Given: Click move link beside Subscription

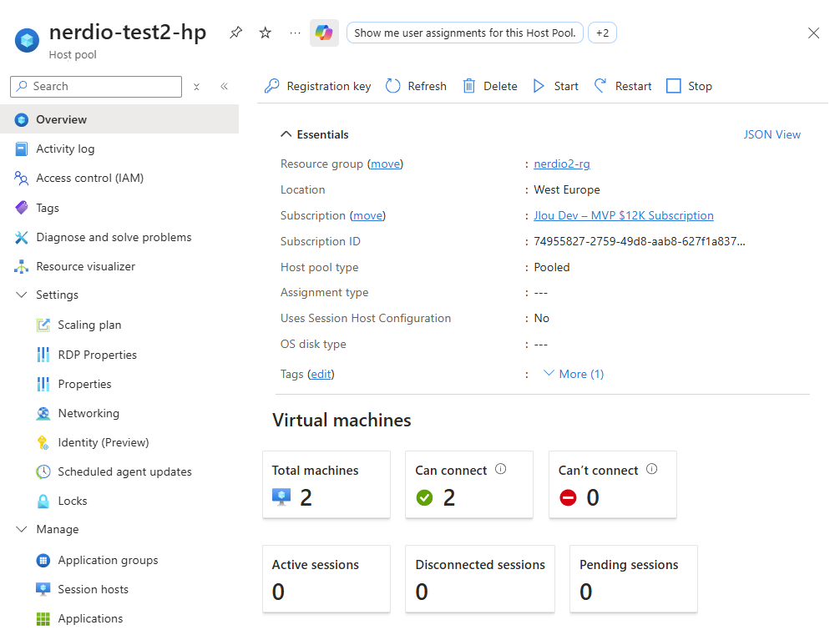Looking at the screenshot, I should 367,215.
